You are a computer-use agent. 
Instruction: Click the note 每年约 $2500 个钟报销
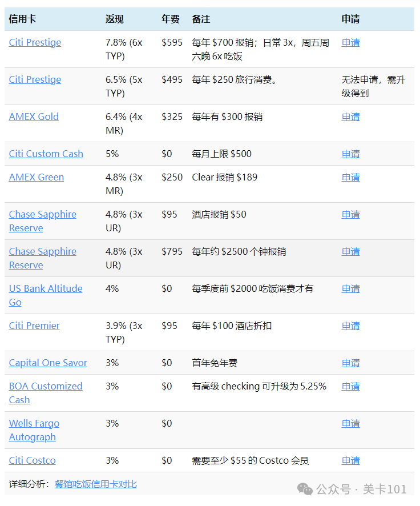[239, 251]
